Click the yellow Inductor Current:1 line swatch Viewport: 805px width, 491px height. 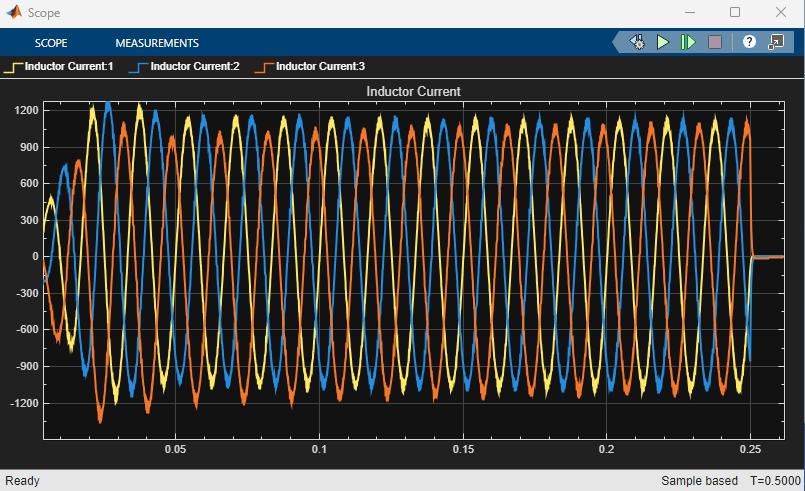click(13, 68)
